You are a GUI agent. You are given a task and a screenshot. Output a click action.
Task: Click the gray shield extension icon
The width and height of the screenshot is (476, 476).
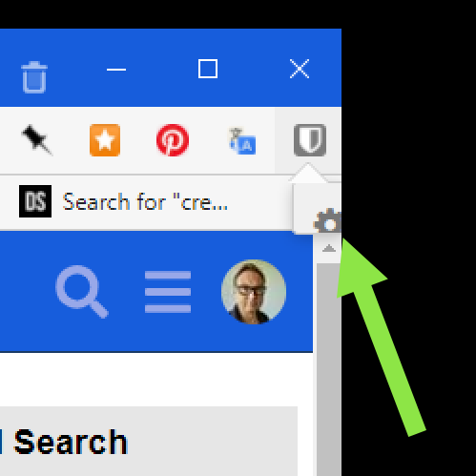[x=310, y=140]
